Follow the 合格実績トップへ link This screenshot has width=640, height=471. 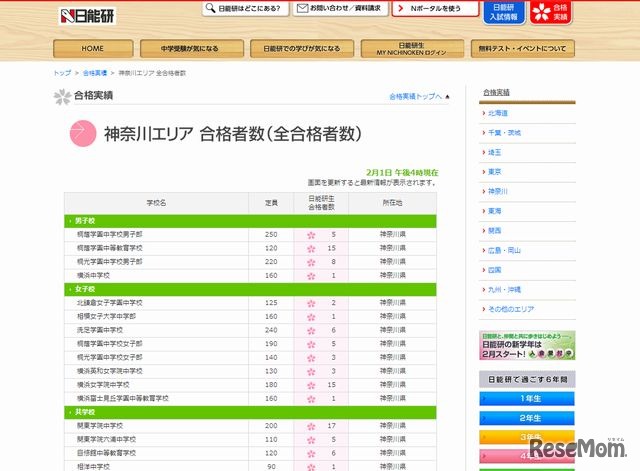point(416,97)
